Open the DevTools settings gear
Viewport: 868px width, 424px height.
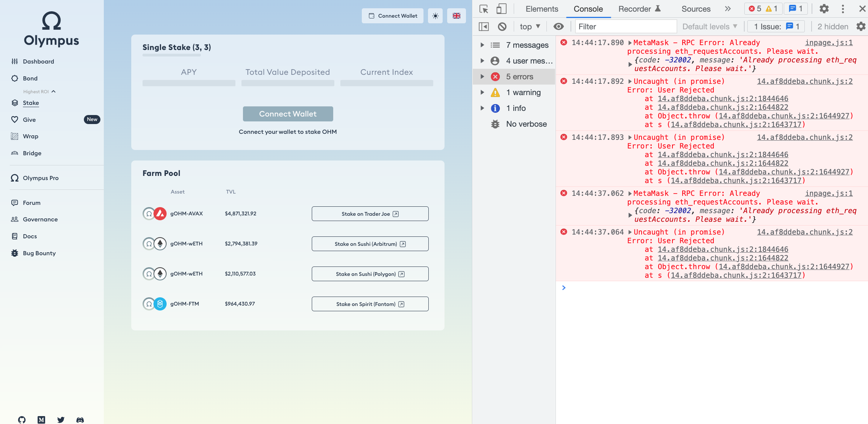click(824, 9)
